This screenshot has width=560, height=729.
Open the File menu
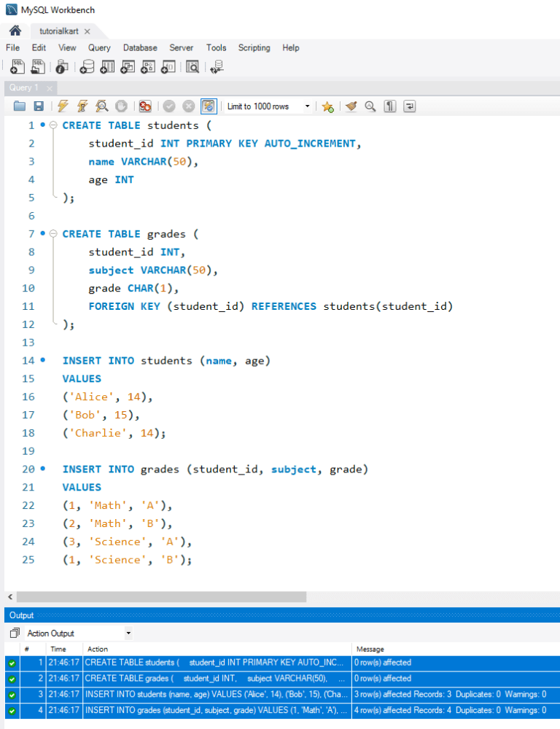12,48
